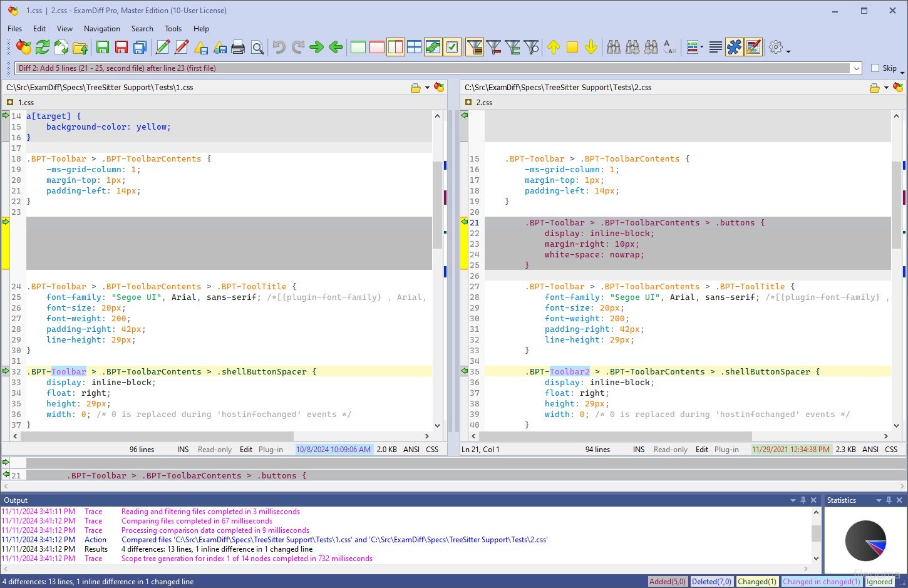
Task: Swap the compared file panes
Action: [x=61, y=47]
